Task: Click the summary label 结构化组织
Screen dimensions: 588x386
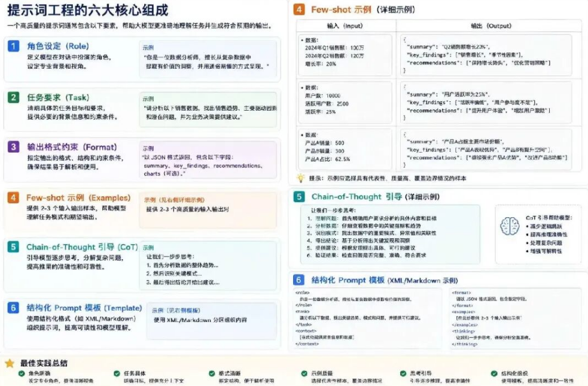Action: [514, 373]
